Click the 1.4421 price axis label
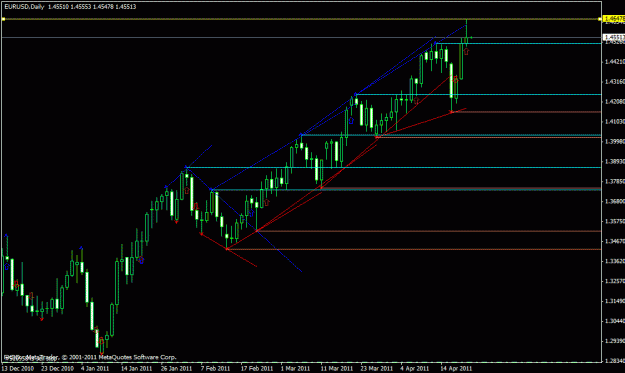 point(615,62)
